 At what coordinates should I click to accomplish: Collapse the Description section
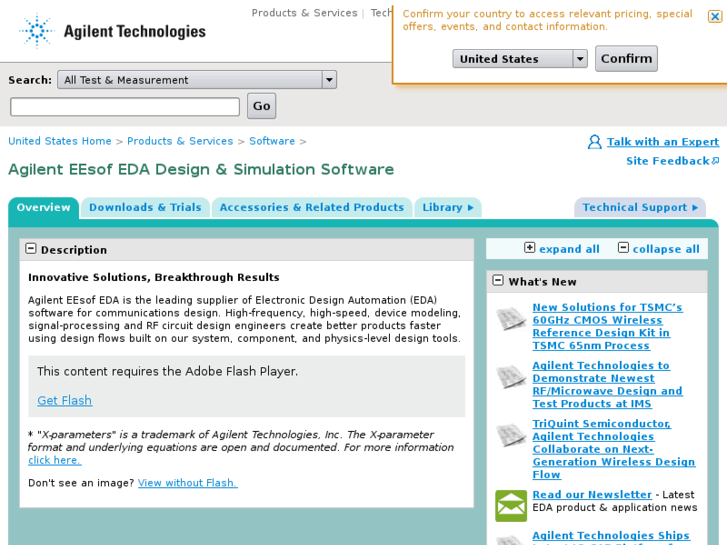coord(31,249)
